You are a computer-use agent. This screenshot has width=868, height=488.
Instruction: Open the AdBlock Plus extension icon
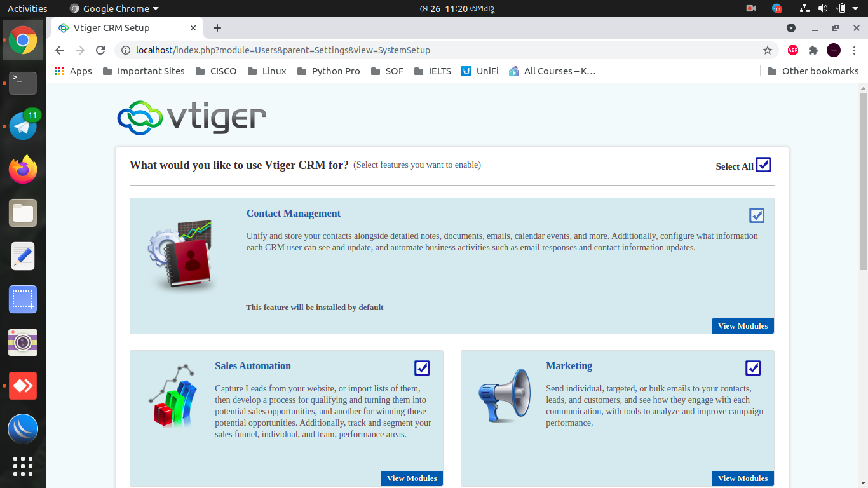[792, 50]
